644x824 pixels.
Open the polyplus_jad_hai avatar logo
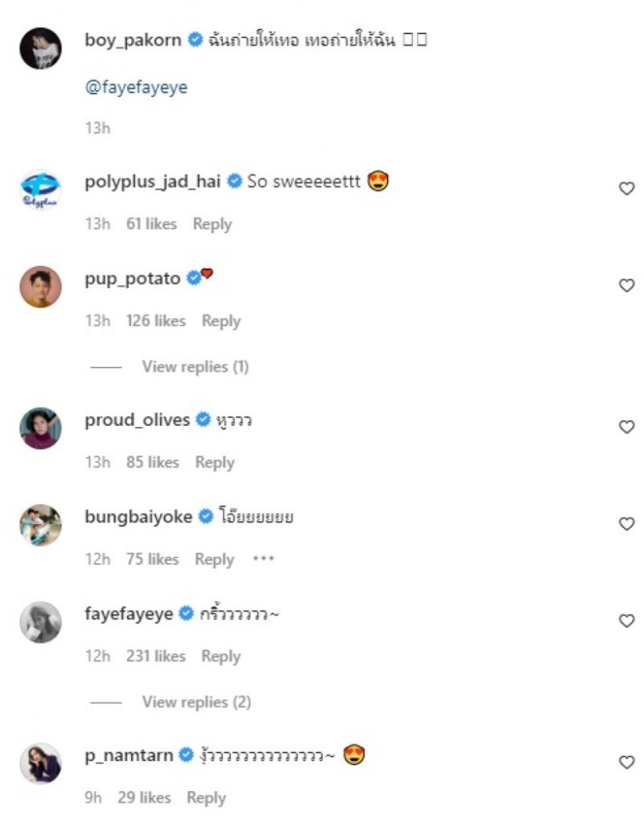(40, 192)
